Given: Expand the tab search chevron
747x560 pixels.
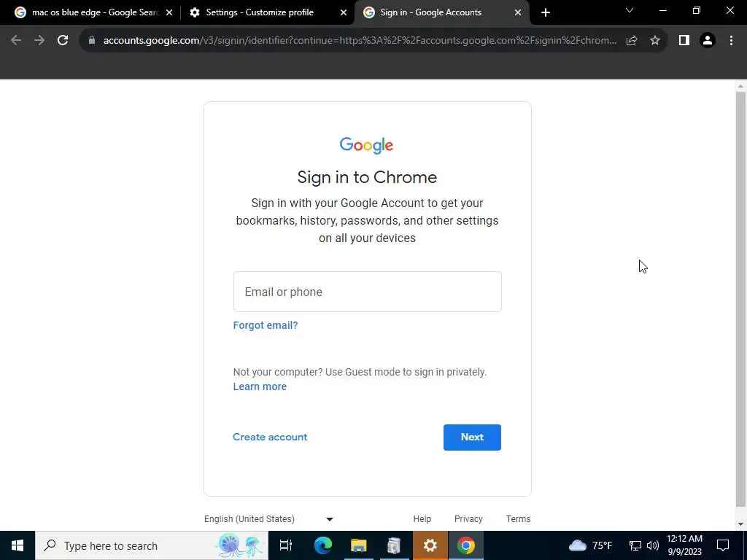Looking at the screenshot, I should [x=630, y=10].
